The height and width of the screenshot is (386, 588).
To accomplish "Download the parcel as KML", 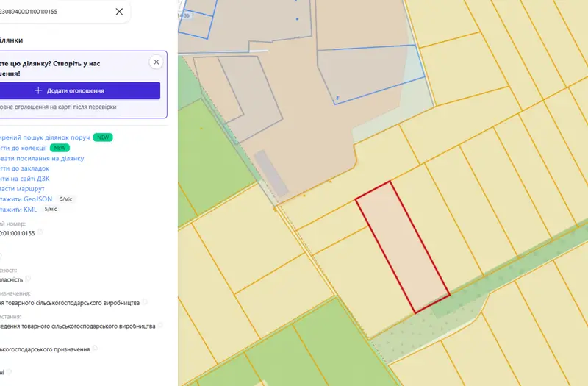I will point(18,210).
